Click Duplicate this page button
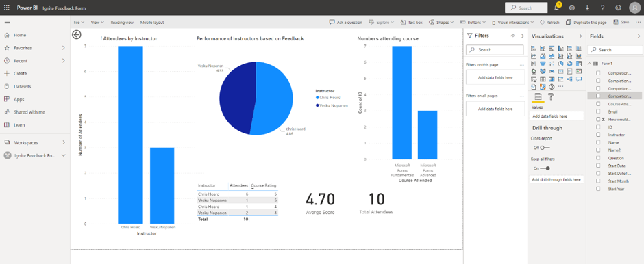The image size is (644, 264). click(586, 22)
